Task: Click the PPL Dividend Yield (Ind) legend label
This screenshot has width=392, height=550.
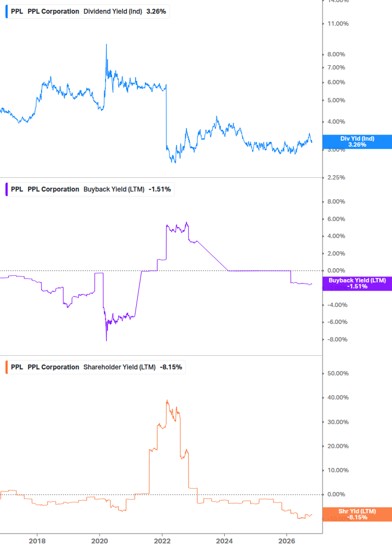Action: [x=87, y=11]
